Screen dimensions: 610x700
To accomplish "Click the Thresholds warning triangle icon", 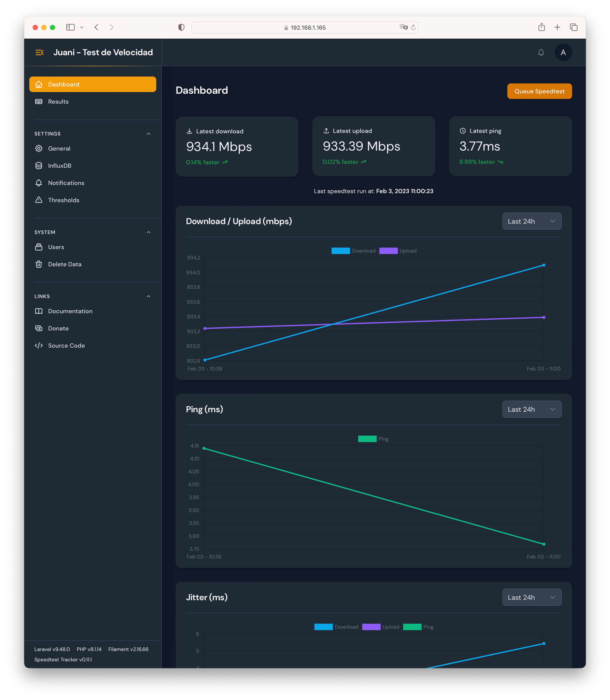I will coord(39,200).
